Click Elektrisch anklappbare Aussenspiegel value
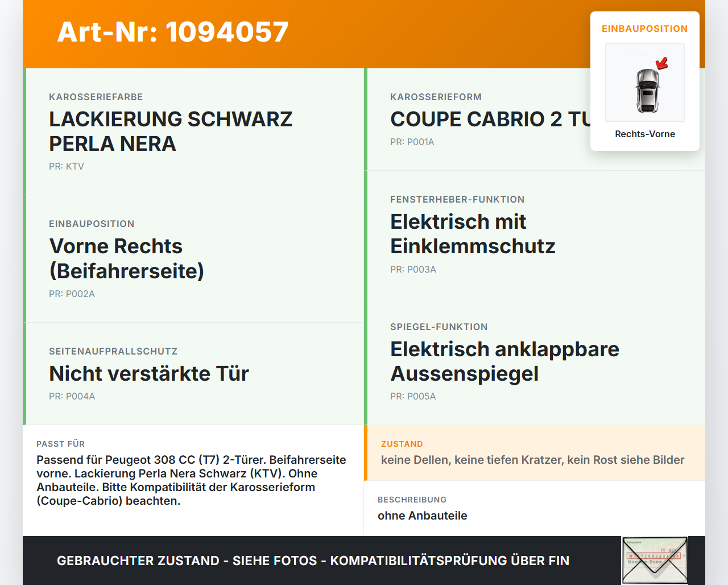The image size is (728, 585). point(505,361)
